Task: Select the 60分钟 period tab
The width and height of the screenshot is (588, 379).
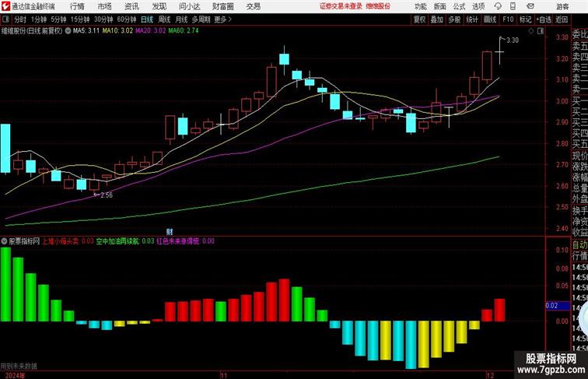Action: [x=127, y=19]
